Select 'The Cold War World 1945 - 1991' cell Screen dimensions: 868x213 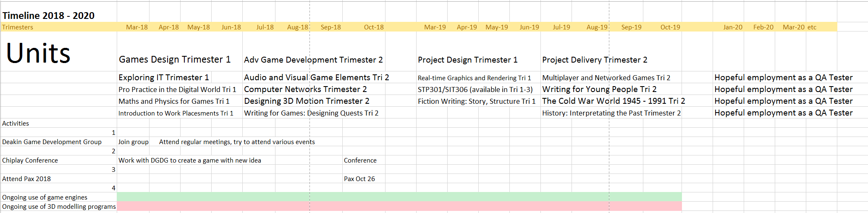pos(614,101)
